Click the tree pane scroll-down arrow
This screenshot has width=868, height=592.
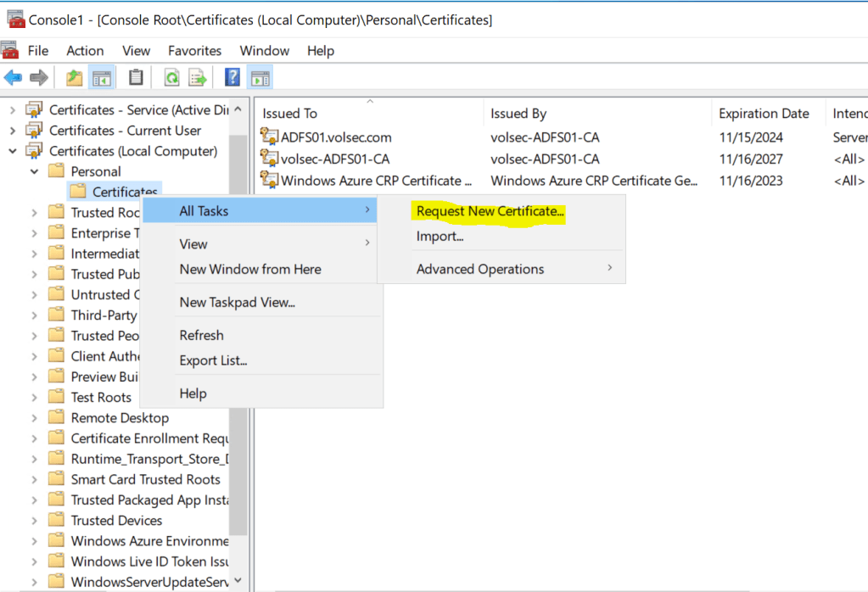click(x=238, y=580)
